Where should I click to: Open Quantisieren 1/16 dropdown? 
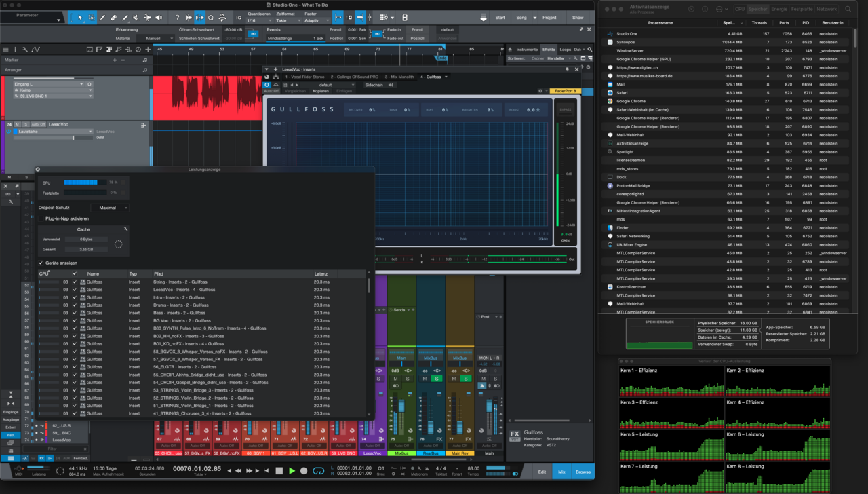tap(260, 20)
